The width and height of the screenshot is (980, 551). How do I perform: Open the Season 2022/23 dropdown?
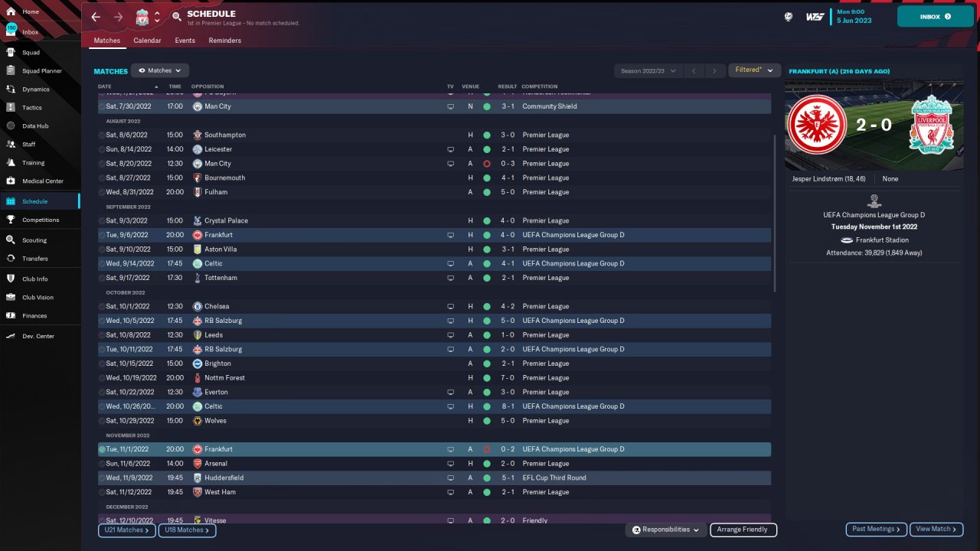pyautogui.click(x=648, y=70)
